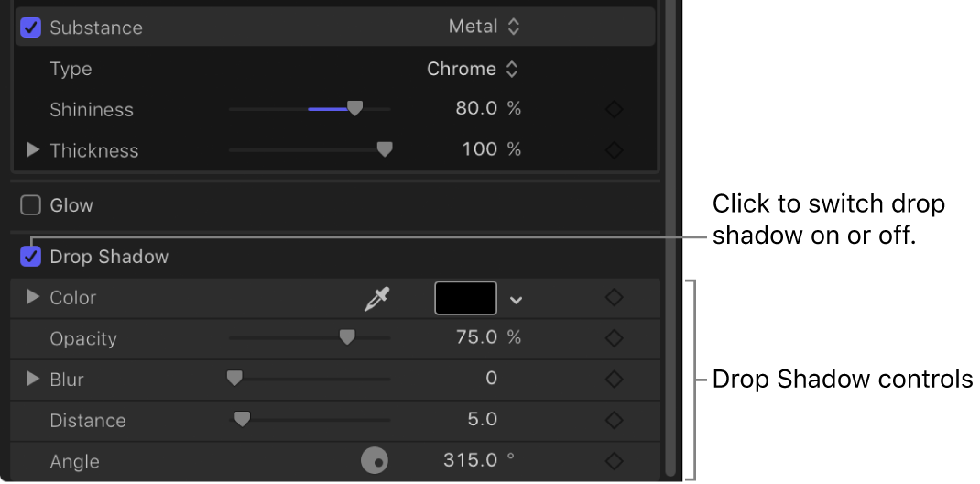Expand the Blur disclosure triangle
The image size is (980, 484).
point(33,379)
